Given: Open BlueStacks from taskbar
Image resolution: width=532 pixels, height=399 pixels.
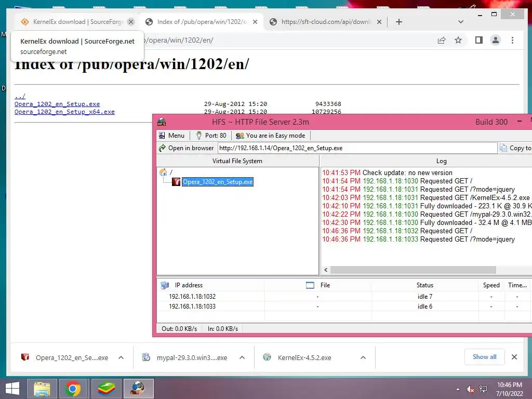Looking at the screenshot, I should [x=106, y=389].
